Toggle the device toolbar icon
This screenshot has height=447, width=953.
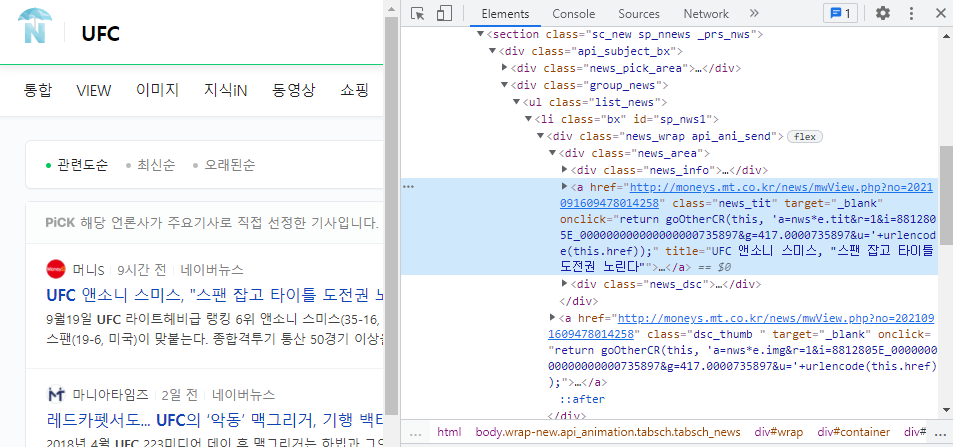pyautogui.click(x=444, y=13)
